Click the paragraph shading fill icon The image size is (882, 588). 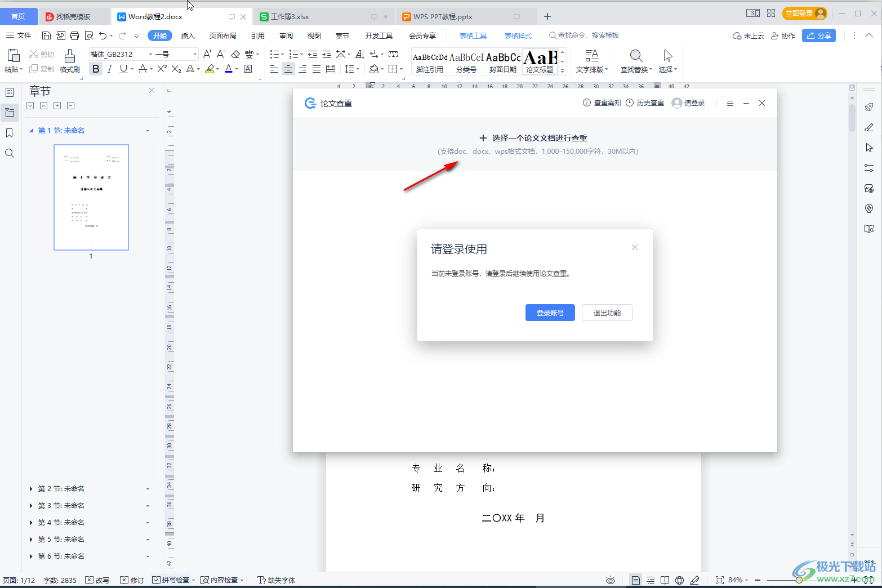click(x=374, y=69)
